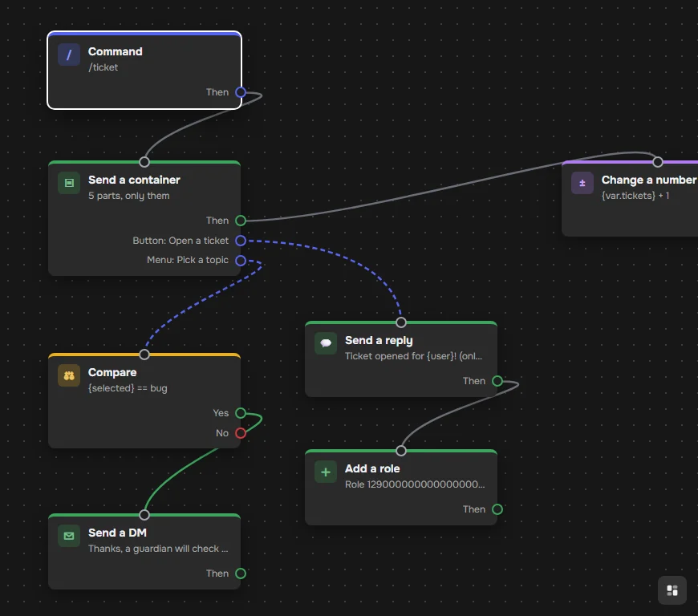Click the No output port of Compare

click(241, 433)
